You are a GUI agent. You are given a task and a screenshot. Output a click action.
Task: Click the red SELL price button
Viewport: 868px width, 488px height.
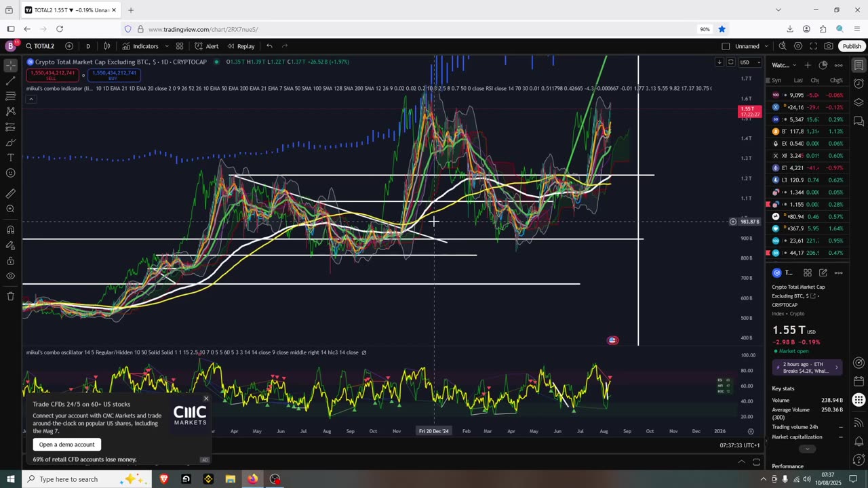51,75
